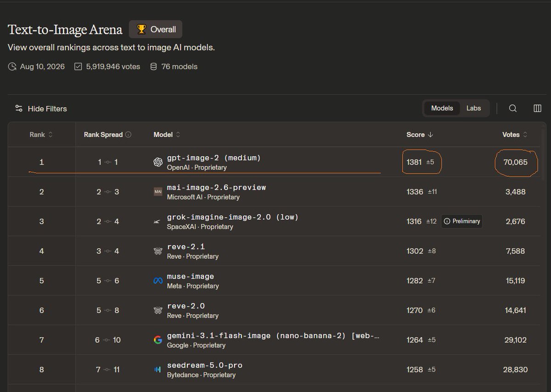Click the calendar clock icon beside Aug 10, 2026
551x392 pixels.
(12, 67)
